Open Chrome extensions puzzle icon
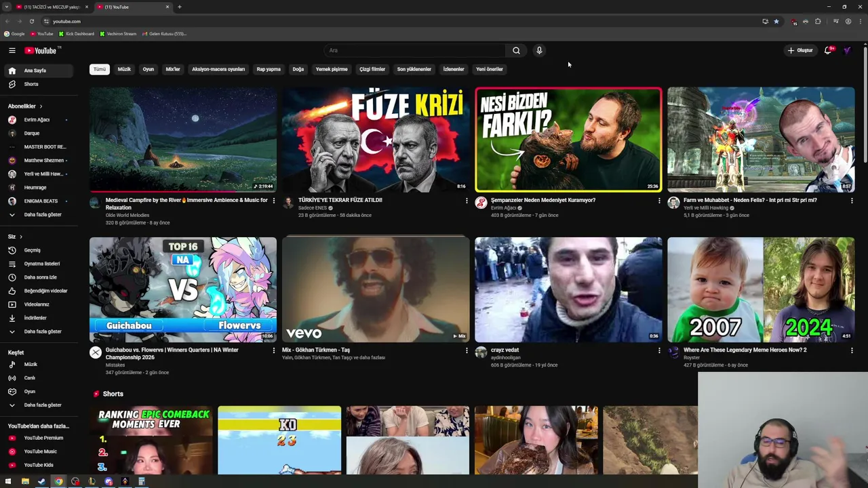This screenshot has height=488, width=868. click(x=818, y=21)
